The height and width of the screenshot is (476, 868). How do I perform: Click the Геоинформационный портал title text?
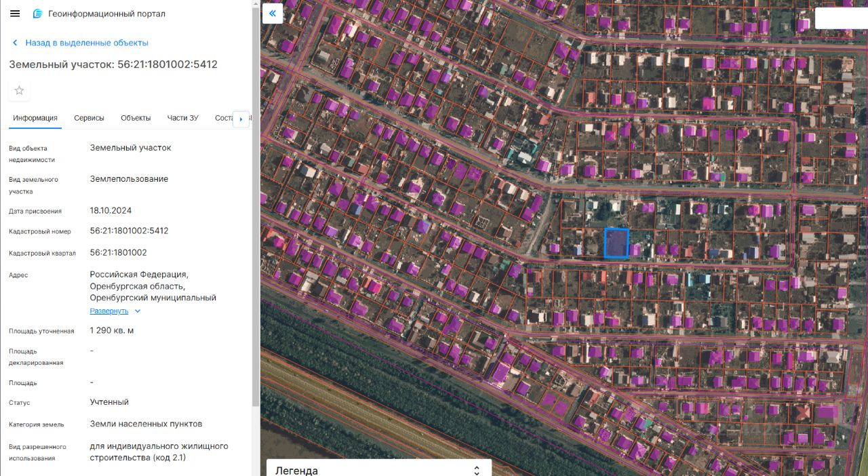(x=106, y=14)
